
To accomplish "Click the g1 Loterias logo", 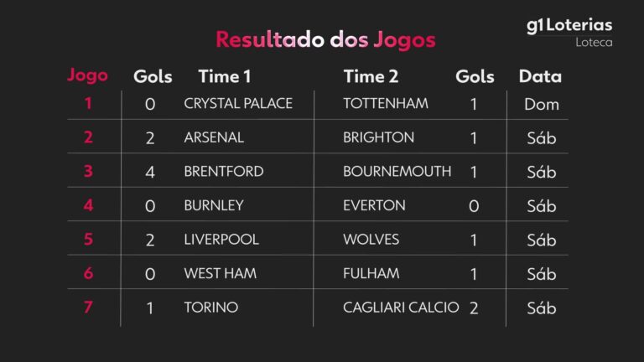I will 569,25.
